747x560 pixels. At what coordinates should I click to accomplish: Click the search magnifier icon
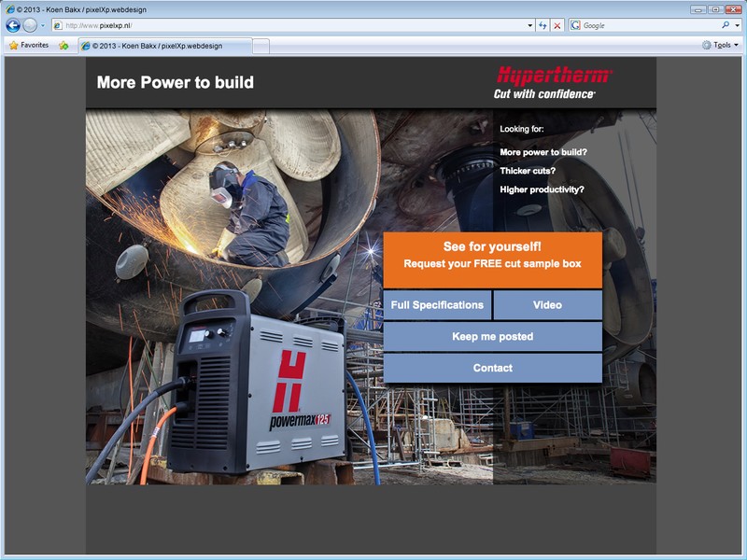coord(725,25)
